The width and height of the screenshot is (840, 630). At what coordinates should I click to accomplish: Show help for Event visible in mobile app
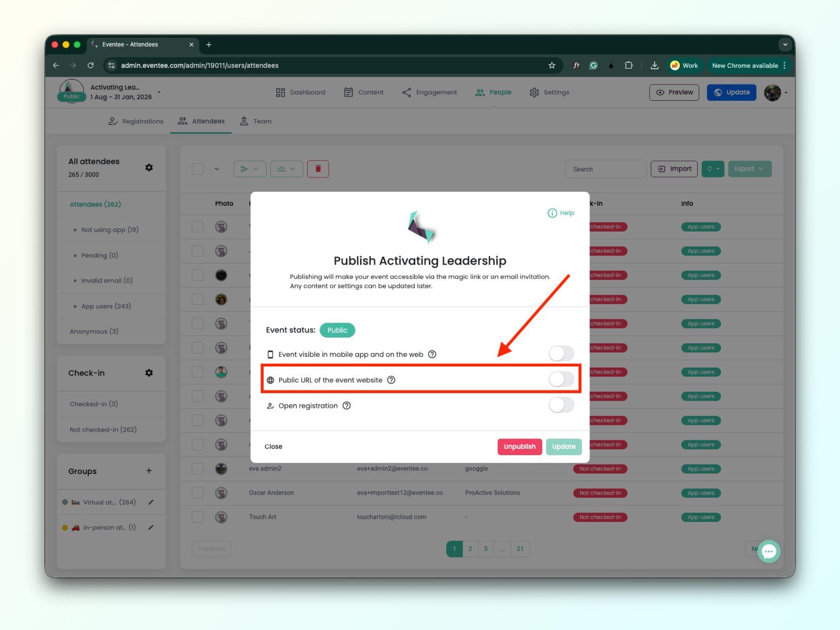tap(432, 354)
